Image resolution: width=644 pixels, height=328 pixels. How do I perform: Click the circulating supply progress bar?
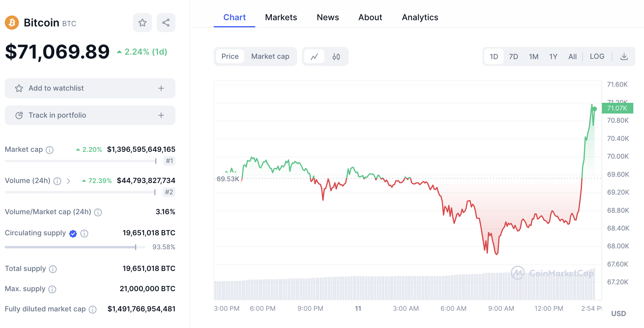(x=75, y=247)
